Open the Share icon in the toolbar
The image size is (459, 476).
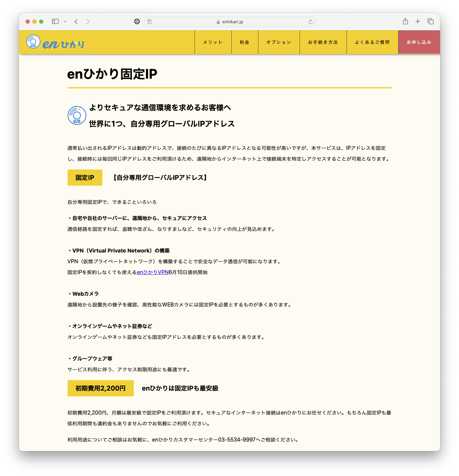coord(405,22)
